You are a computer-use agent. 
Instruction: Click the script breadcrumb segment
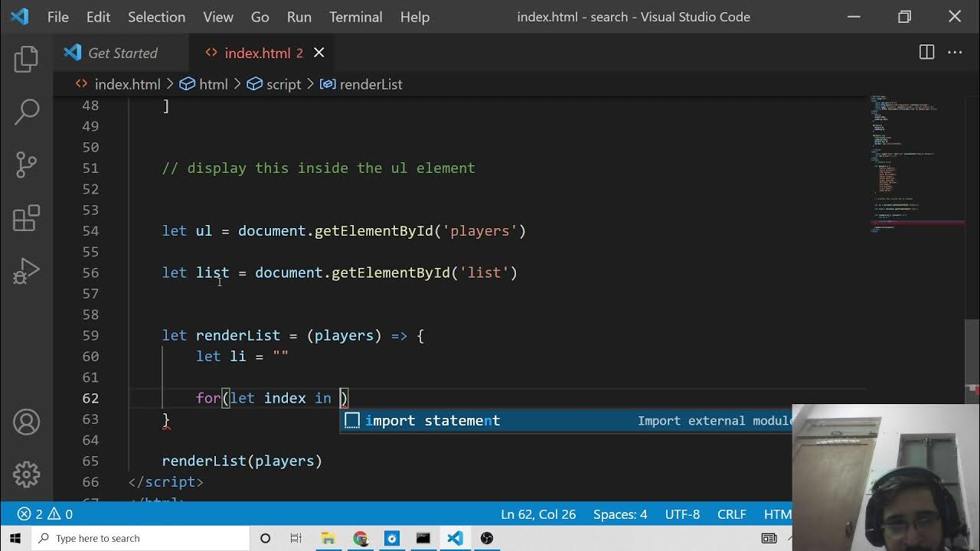pos(283,84)
